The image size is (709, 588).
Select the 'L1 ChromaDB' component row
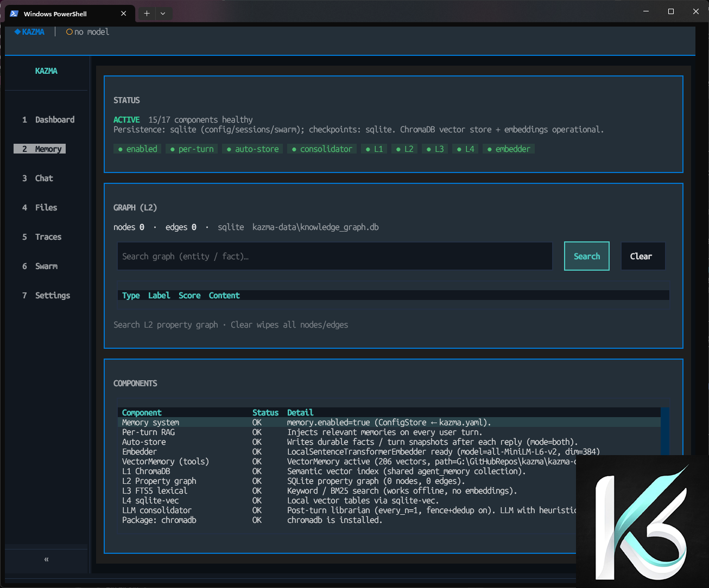[x=347, y=471]
